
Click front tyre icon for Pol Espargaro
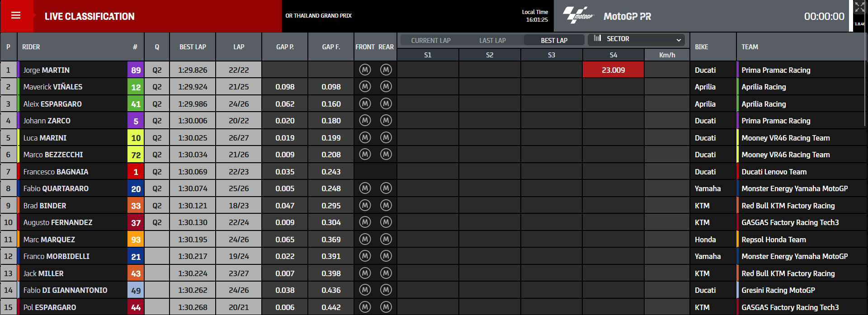(x=365, y=307)
